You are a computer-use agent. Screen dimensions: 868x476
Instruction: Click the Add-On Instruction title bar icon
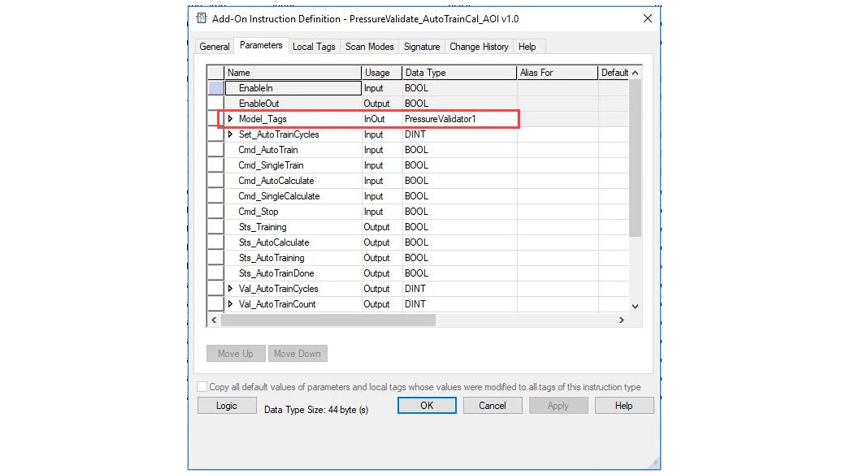coord(201,18)
